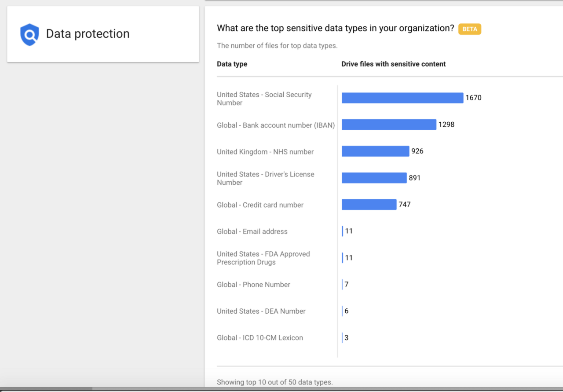Click the Data protection shield icon
This screenshot has height=392, width=563.
(29, 35)
